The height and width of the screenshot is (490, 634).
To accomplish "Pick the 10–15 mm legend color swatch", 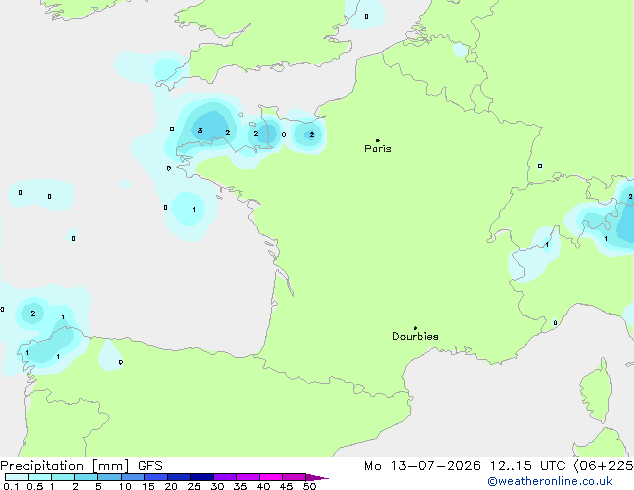I will coord(132,477).
